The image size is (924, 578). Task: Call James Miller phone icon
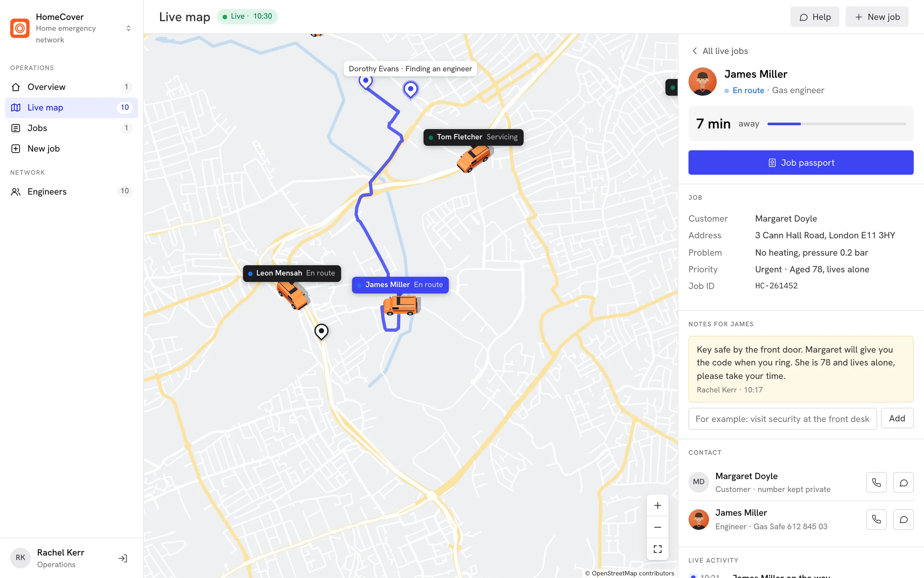coord(876,519)
